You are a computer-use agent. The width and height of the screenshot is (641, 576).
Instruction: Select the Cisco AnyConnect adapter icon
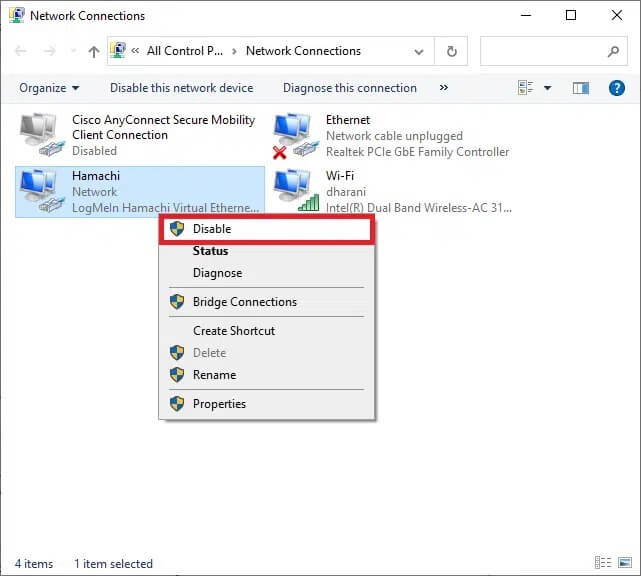(42, 135)
